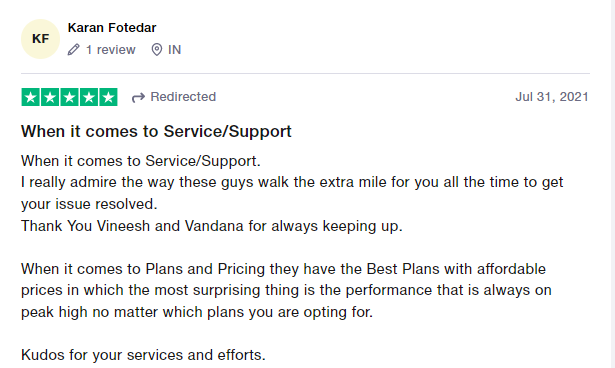Click the first green star

pyautogui.click(x=31, y=97)
